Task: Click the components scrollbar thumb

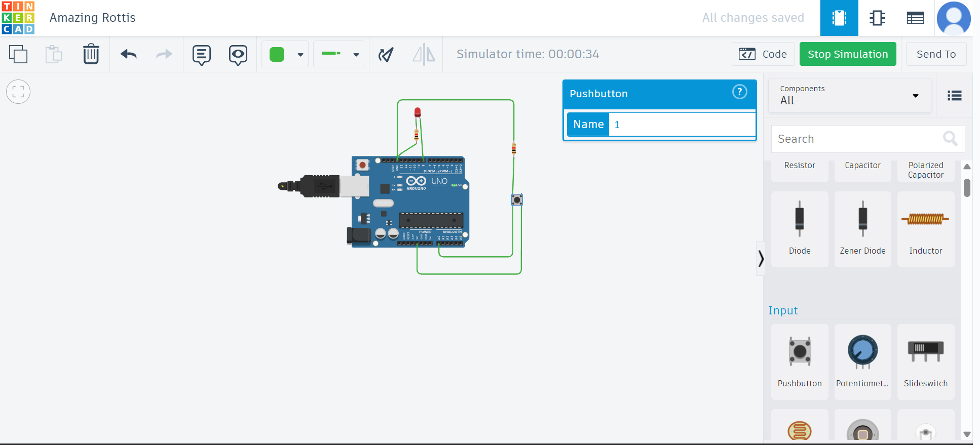Action: (967, 188)
